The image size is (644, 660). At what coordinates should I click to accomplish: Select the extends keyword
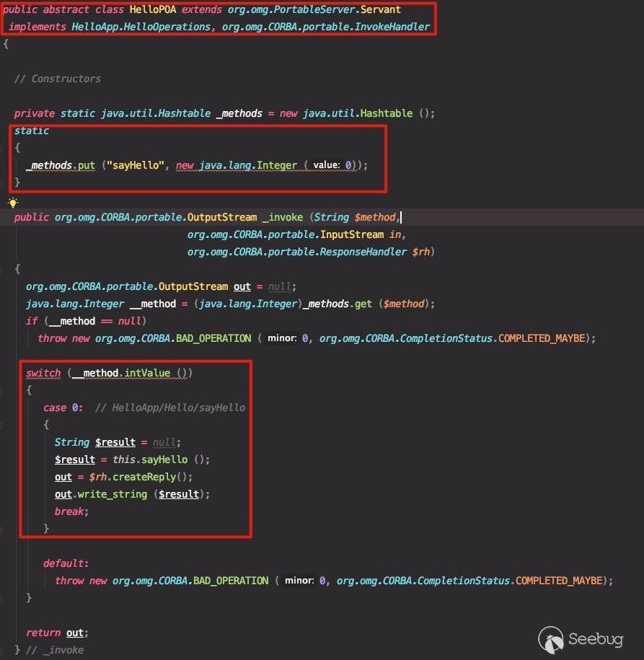[202, 9]
